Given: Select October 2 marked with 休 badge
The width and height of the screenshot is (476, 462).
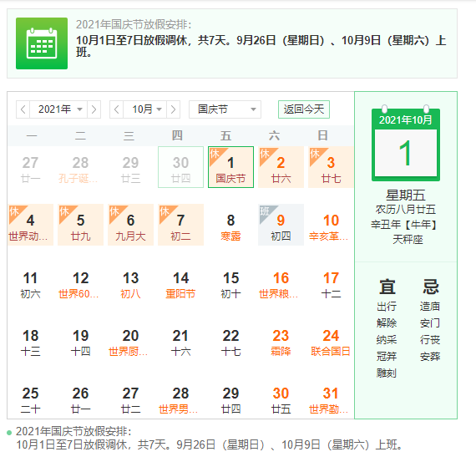Looking at the screenshot, I should click(x=281, y=167).
